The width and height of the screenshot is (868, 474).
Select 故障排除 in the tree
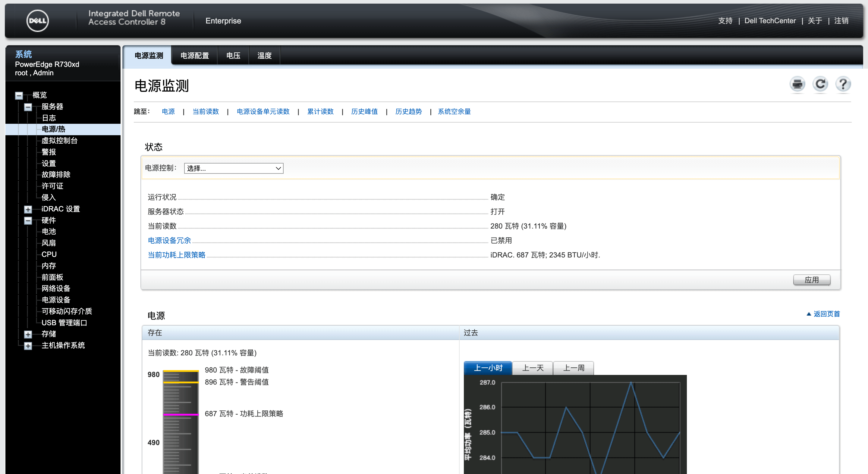coord(56,175)
